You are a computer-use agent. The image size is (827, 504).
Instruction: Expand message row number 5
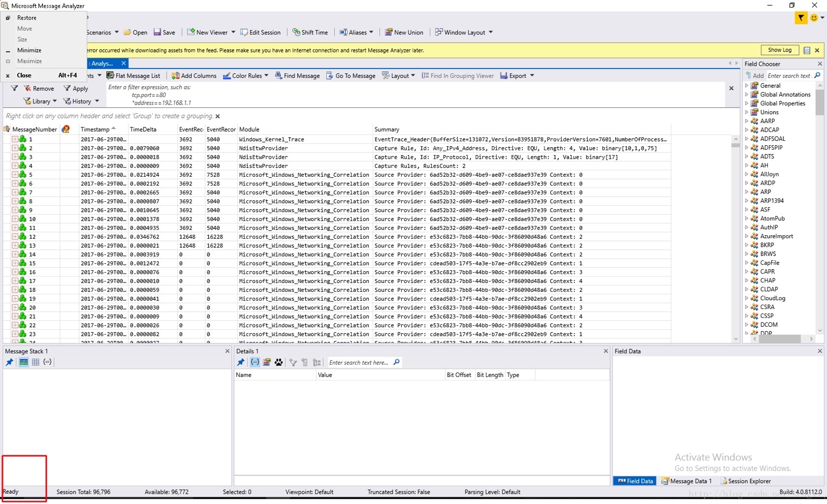(15, 174)
